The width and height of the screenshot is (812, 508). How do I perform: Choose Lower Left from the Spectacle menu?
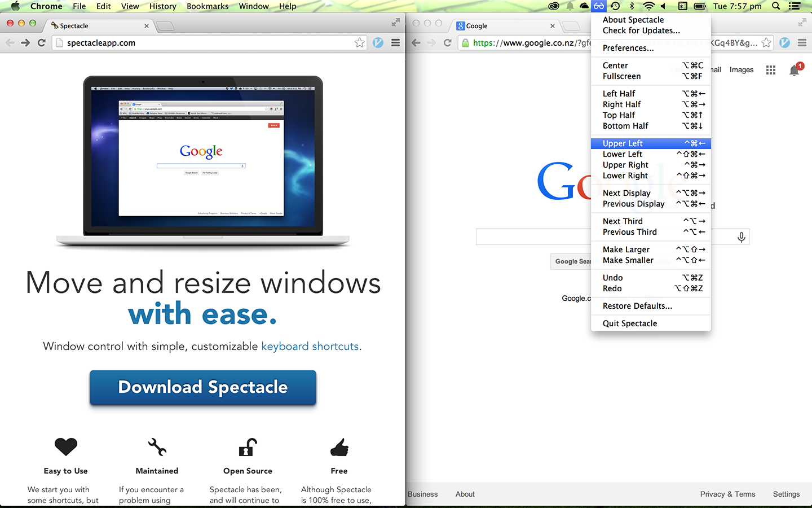tap(651, 154)
